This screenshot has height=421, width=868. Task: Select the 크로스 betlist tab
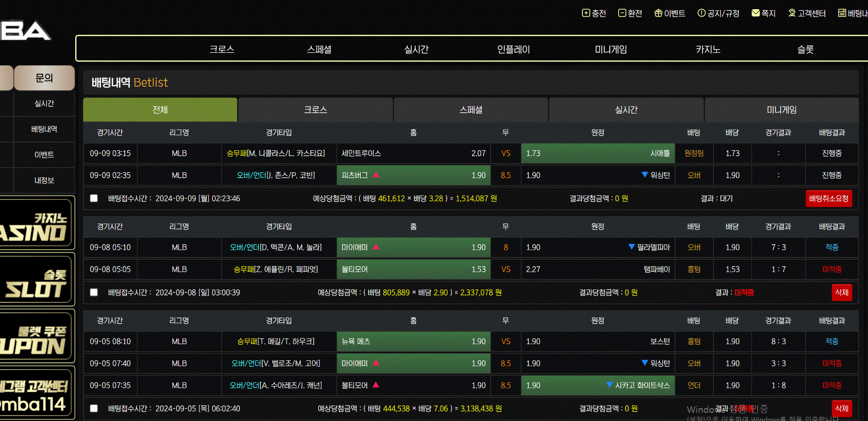coord(315,109)
